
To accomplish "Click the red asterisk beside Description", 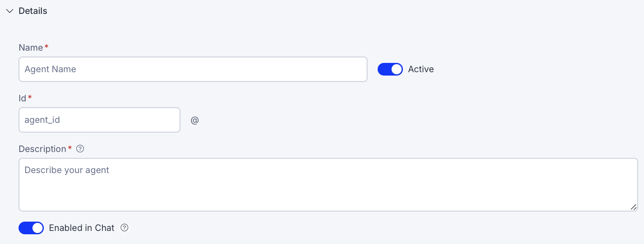I will click(70, 148).
